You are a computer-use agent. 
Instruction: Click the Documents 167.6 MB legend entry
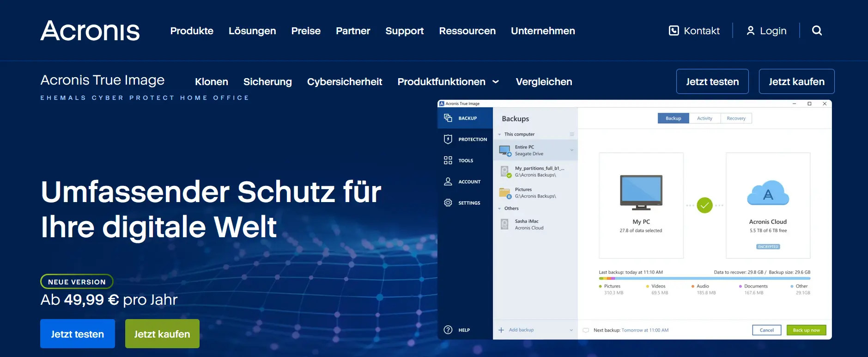click(x=753, y=289)
